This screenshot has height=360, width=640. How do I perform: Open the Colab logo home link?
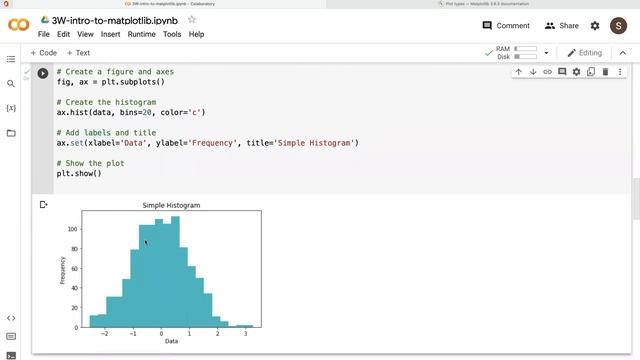pos(18,25)
